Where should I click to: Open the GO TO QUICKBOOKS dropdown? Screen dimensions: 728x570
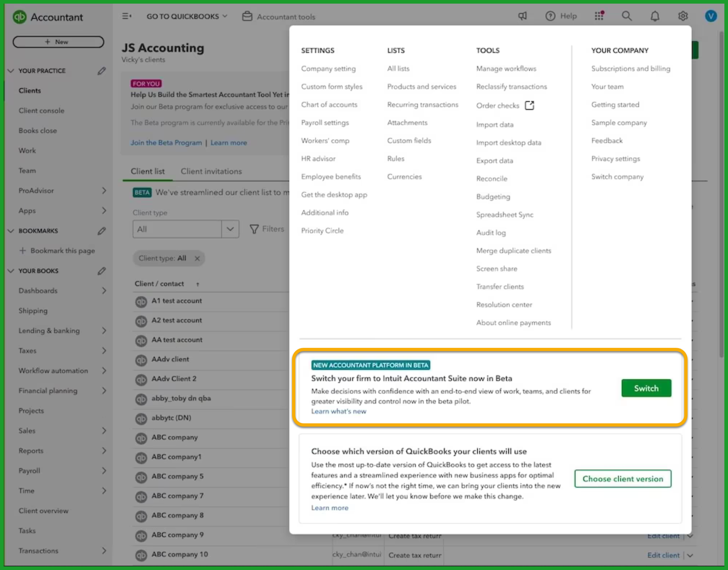click(x=187, y=16)
